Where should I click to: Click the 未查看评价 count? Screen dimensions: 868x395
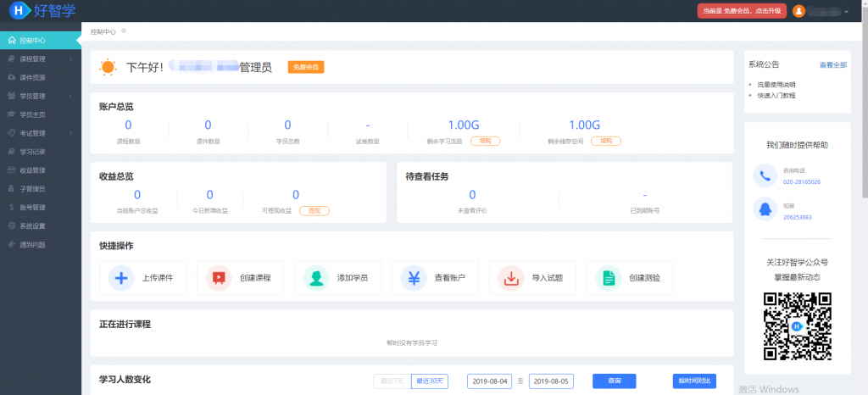coord(472,195)
